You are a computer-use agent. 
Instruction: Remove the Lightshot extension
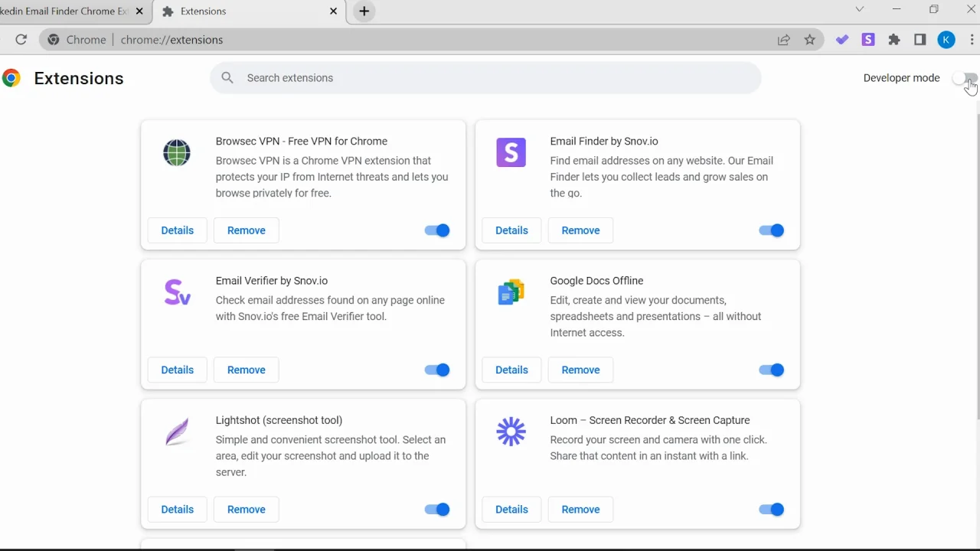click(247, 510)
